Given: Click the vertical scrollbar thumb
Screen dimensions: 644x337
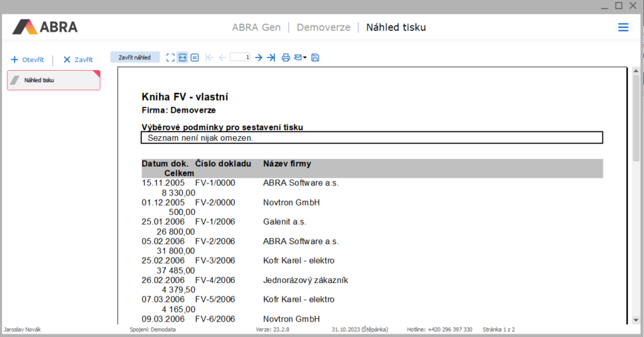Looking at the screenshot, I should (x=636, y=118).
